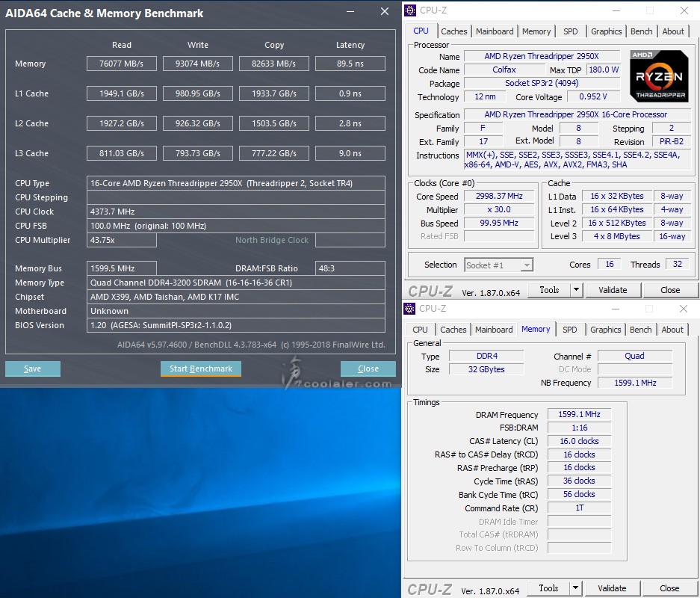Click Memory Read value 76077 MB/s
Screen dimensions: 700x598
click(x=122, y=64)
